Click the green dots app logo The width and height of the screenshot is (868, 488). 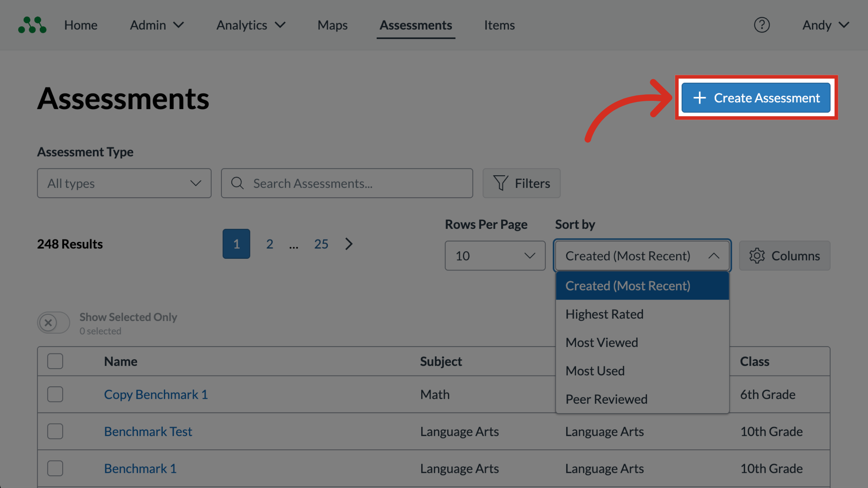pyautogui.click(x=32, y=25)
